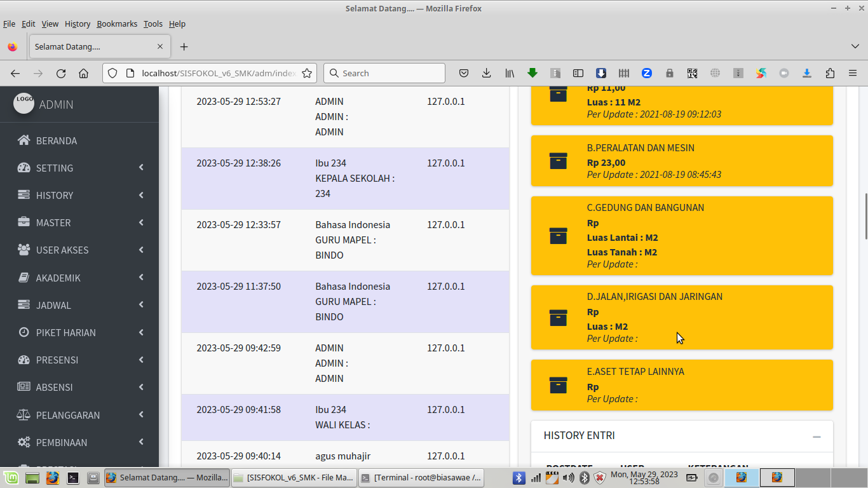This screenshot has width=868, height=488.
Task: Go back to previous page
Action: 15,73
